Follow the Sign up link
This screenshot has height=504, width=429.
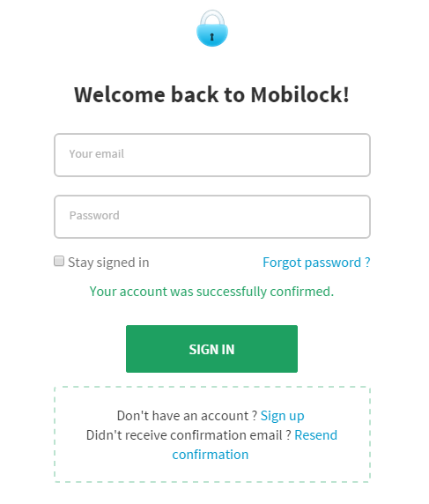[282, 416]
